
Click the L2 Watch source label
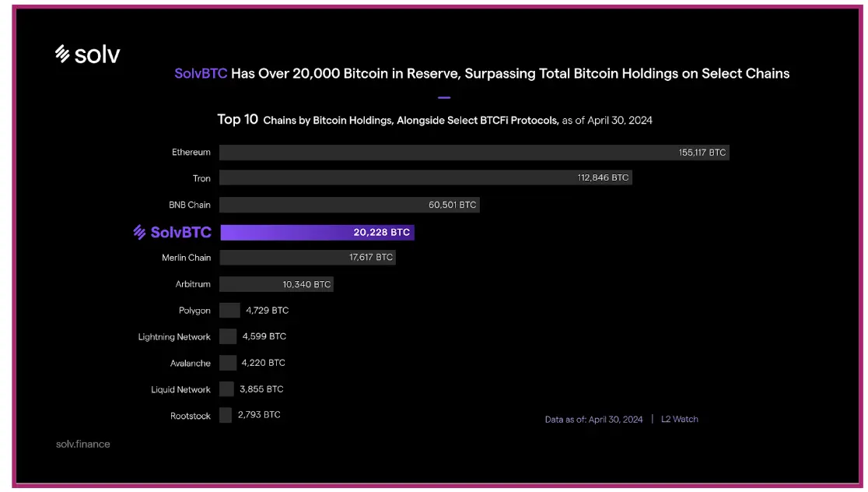click(x=680, y=420)
